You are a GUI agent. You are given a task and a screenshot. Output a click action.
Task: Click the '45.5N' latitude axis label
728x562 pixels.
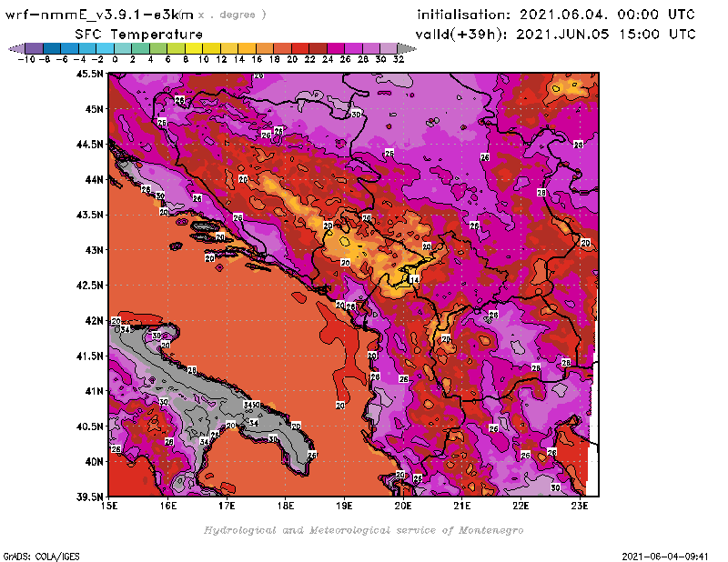[89, 74]
